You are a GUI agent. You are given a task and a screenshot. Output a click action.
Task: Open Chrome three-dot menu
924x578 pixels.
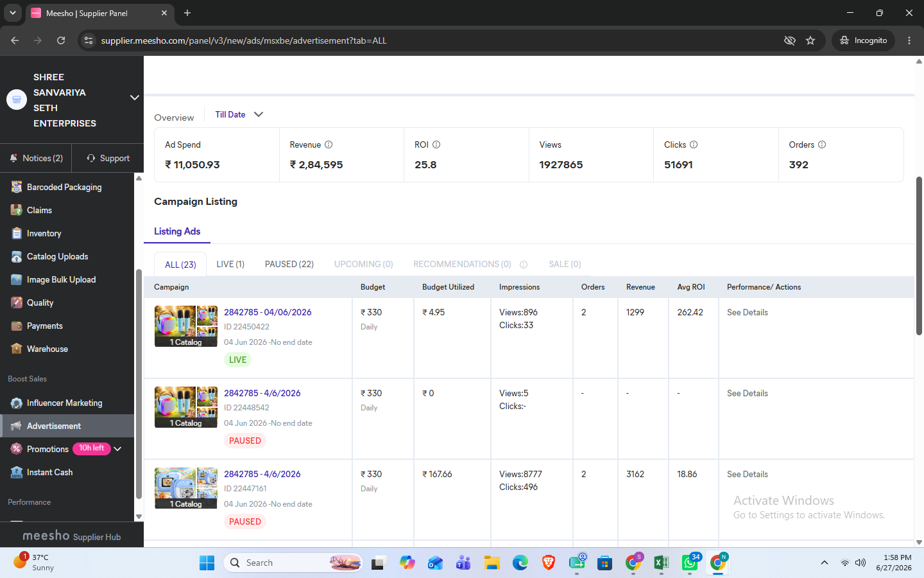(x=909, y=40)
